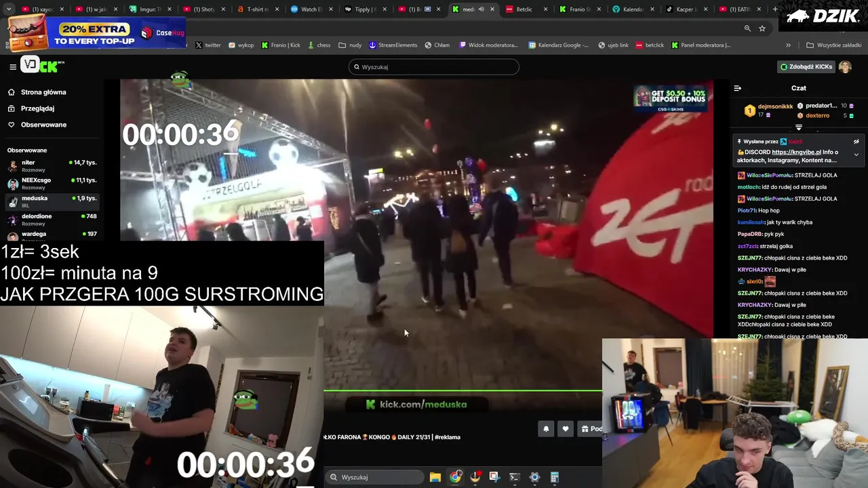Select meduska channel in followed list
Viewport: 868px width, 488px height.
[x=52, y=201]
